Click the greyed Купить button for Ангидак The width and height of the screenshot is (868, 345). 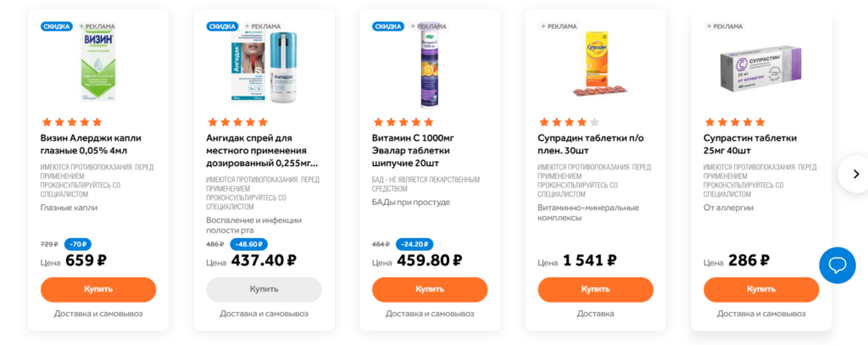pos(264,290)
